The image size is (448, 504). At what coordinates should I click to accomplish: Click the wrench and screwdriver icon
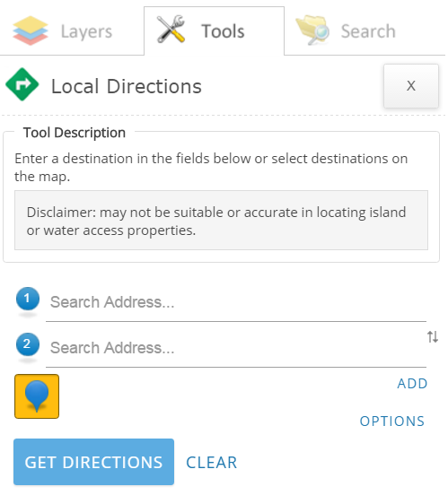click(x=171, y=30)
